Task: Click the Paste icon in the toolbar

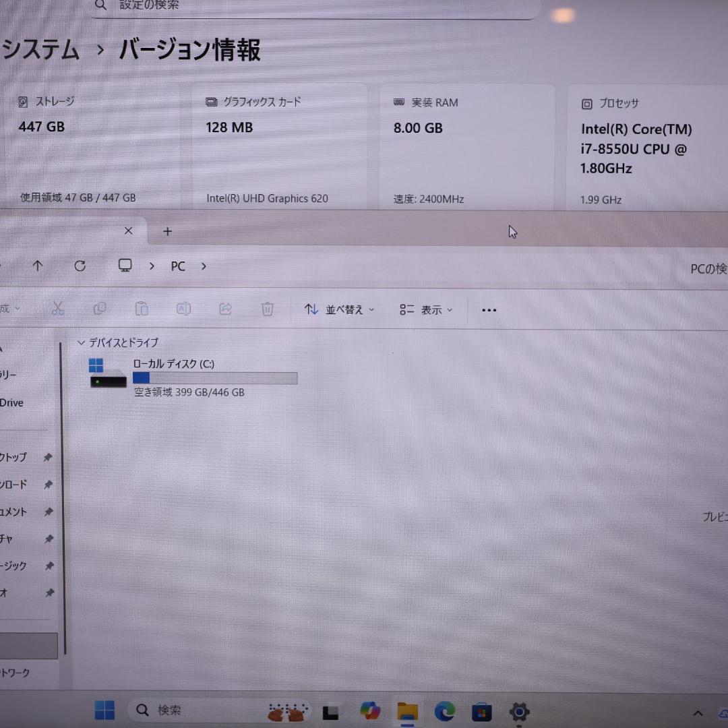Action: click(142, 308)
